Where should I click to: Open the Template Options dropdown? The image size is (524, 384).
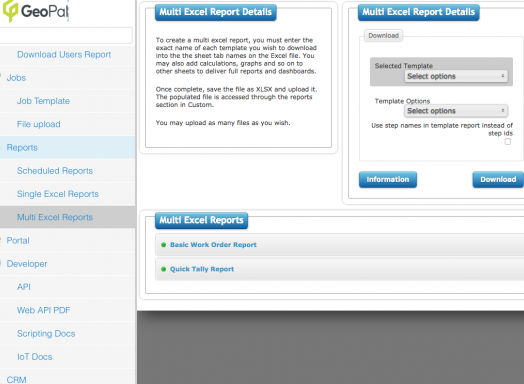(456, 111)
